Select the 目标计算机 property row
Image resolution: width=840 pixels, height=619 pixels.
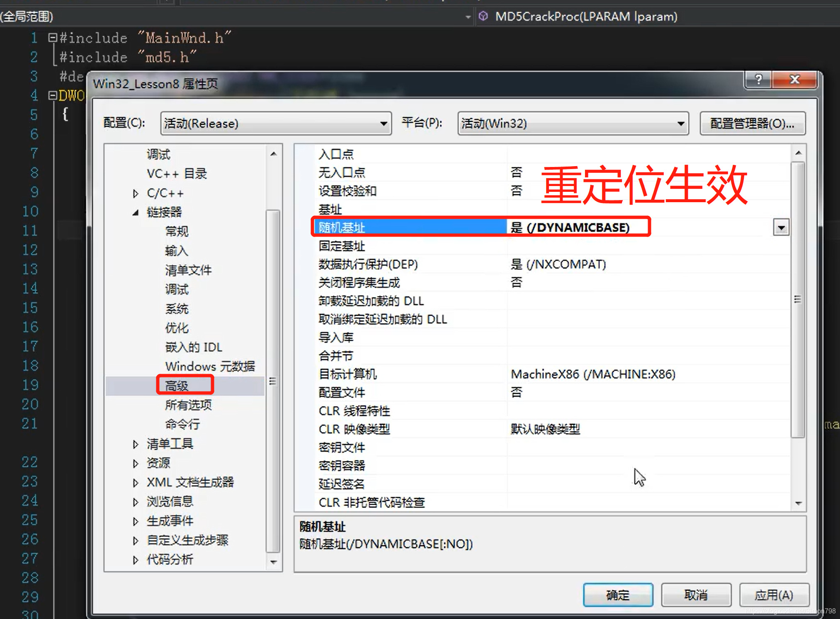552,374
